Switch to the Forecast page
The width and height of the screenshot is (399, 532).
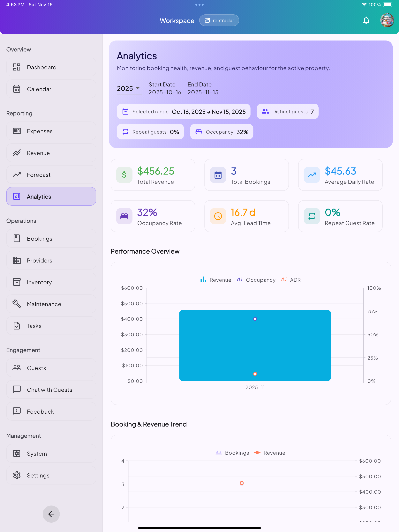(x=51, y=175)
